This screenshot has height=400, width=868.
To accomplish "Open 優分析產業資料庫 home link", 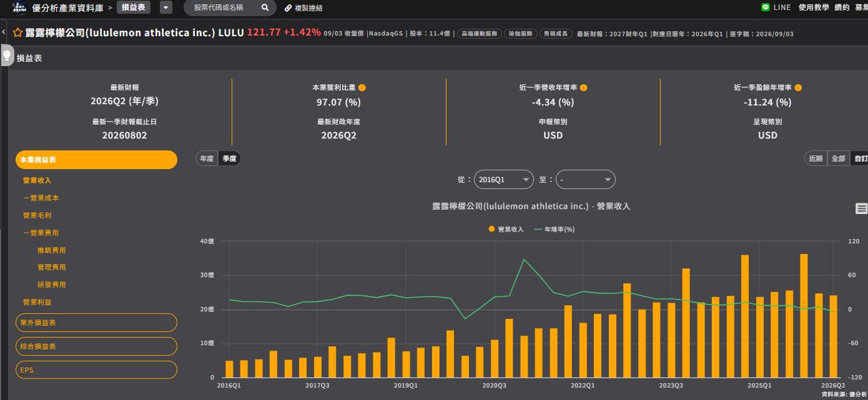I will 67,8.
